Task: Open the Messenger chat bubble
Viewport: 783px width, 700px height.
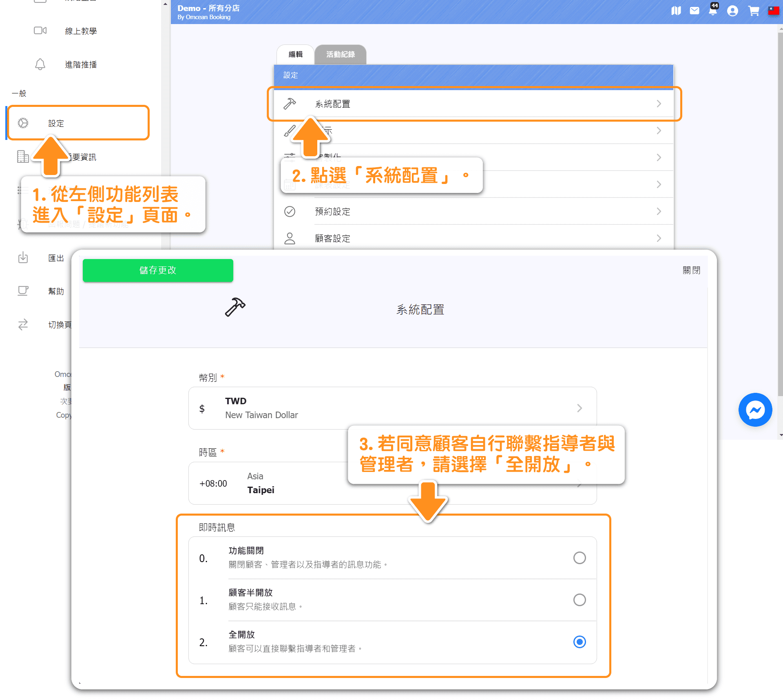Action: tap(755, 410)
